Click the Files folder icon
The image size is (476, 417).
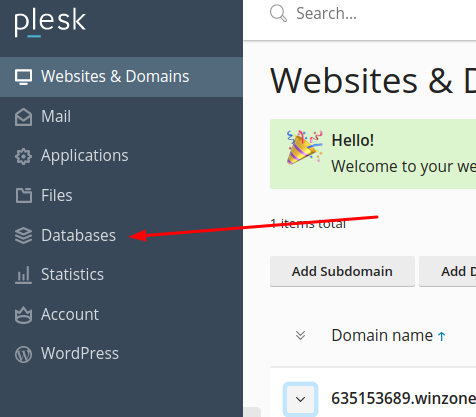[24, 195]
